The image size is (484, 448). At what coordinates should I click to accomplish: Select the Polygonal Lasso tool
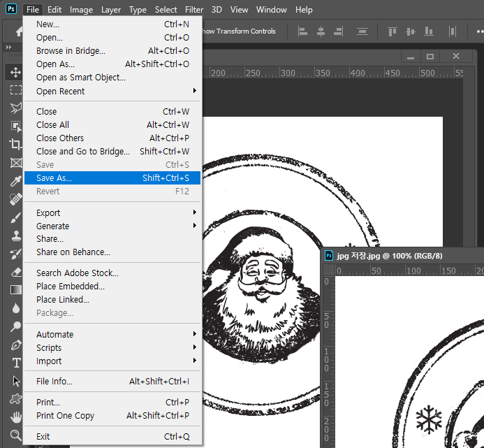tap(15, 108)
